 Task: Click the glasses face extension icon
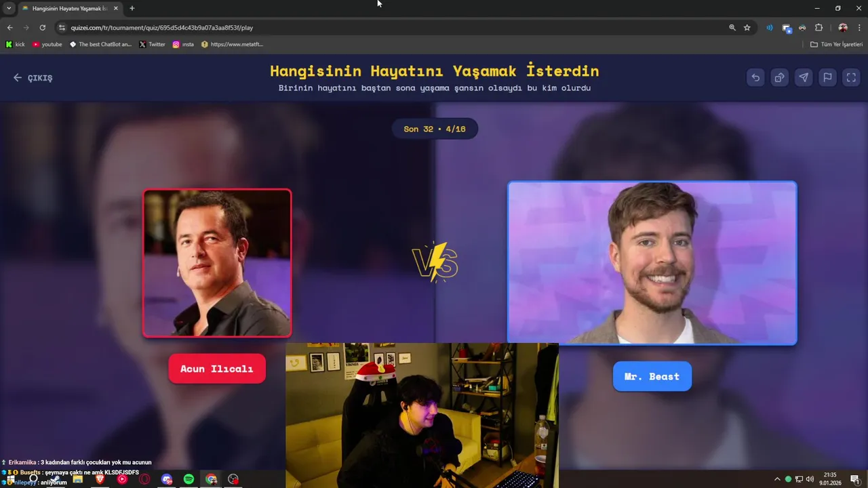(802, 28)
